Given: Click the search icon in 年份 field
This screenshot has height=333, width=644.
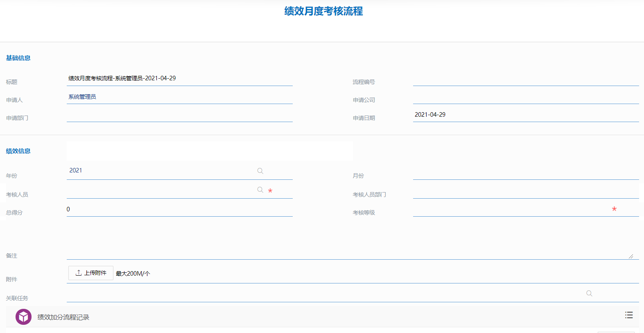Looking at the screenshot, I should [260, 171].
